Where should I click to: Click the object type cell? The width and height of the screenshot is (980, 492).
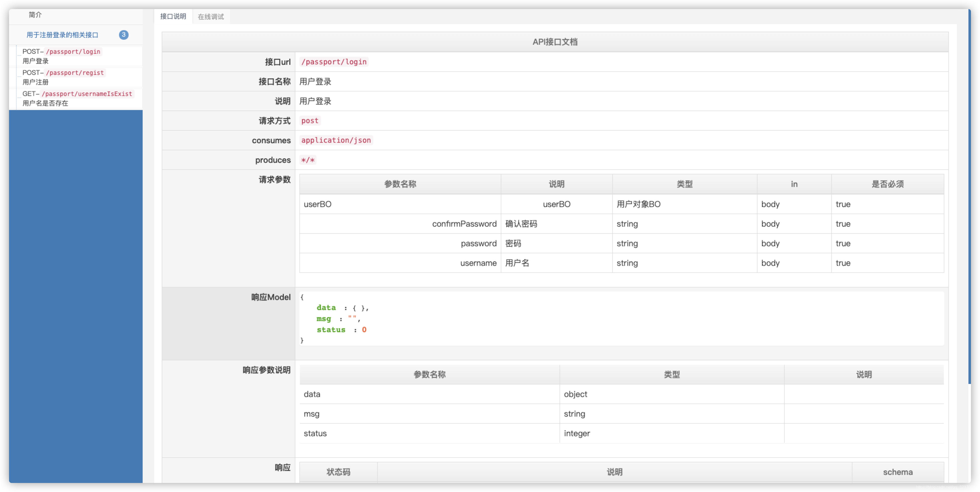672,394
